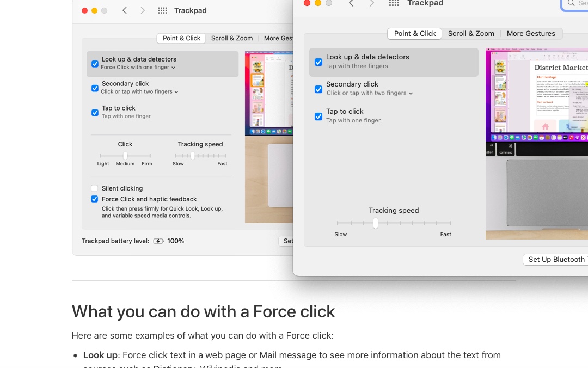Click the Set Up Bluetooth button in the right window
588x368 pixels.
(556, 260)
